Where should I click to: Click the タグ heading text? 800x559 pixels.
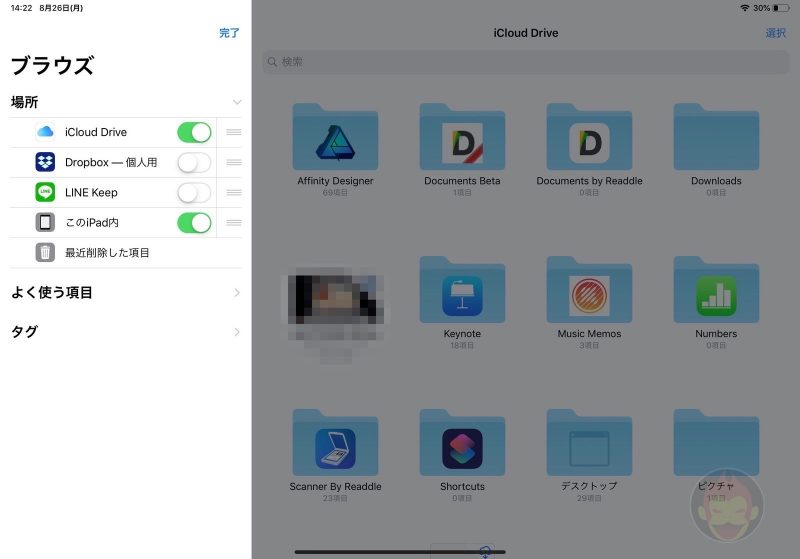24,332
